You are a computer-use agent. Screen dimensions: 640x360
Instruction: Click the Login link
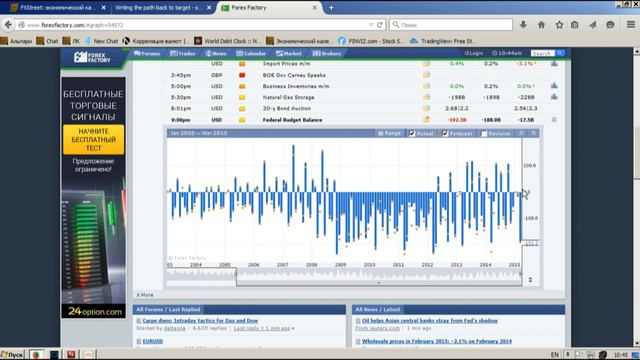(473, 53)
